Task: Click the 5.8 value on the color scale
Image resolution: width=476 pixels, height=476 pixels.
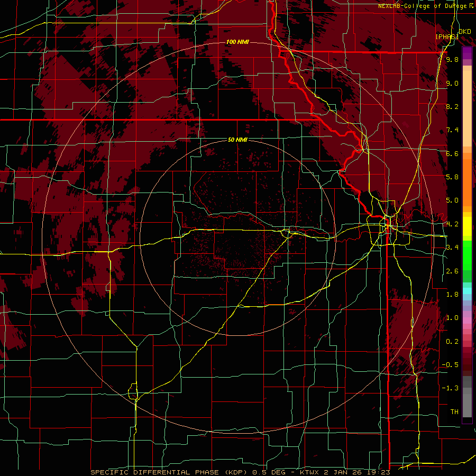Action: tap(452, 177)
